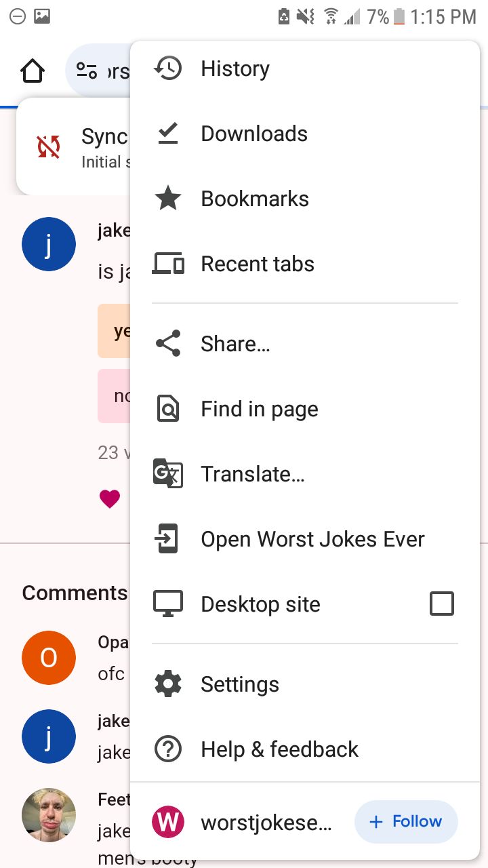488x868 pixels.
Task: Tap the History clock icon
Action: point(167,68)
